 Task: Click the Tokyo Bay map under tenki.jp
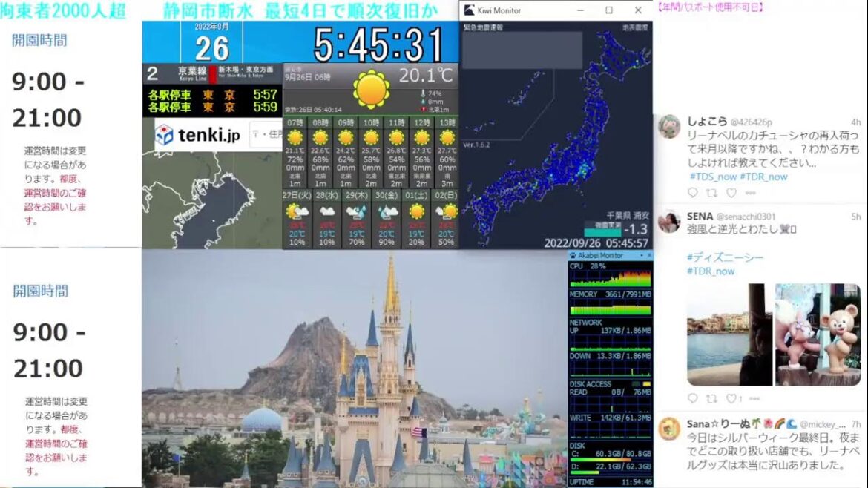212,200
